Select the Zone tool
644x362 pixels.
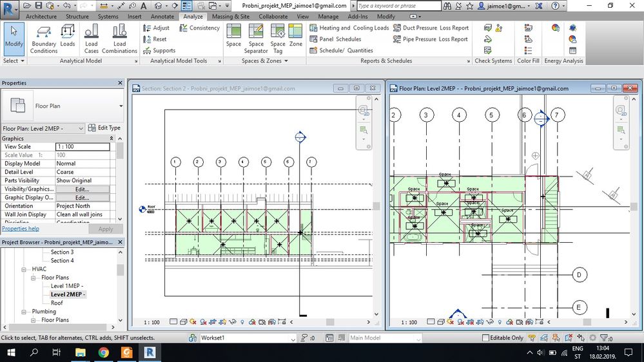coord(296,35)
